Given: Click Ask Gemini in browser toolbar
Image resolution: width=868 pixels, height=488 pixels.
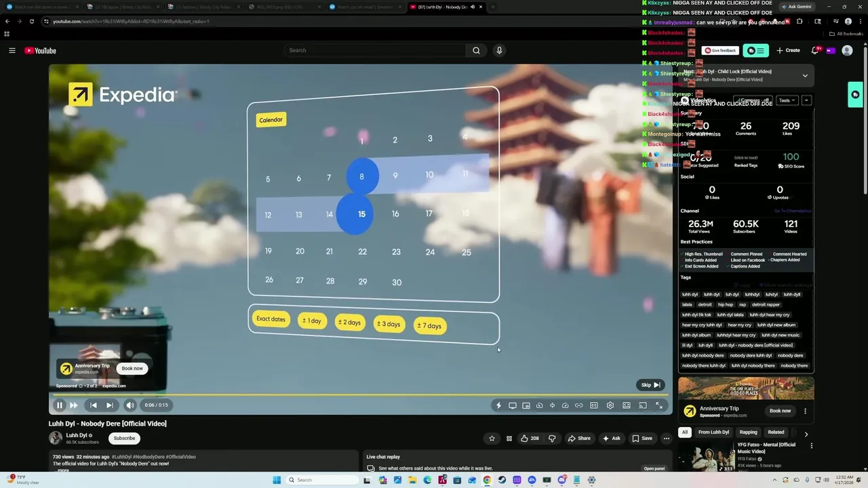Looking at the screenshot, I should point(795,7).
